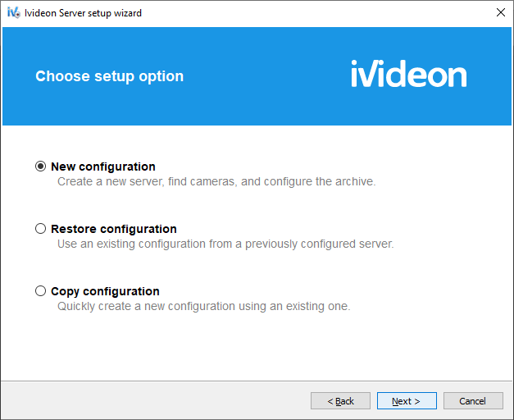Image resolution: width=514 pixels, height=420 pixels.
Task: Click the 'Choose setup option' heading
Action: click(110, 76)
